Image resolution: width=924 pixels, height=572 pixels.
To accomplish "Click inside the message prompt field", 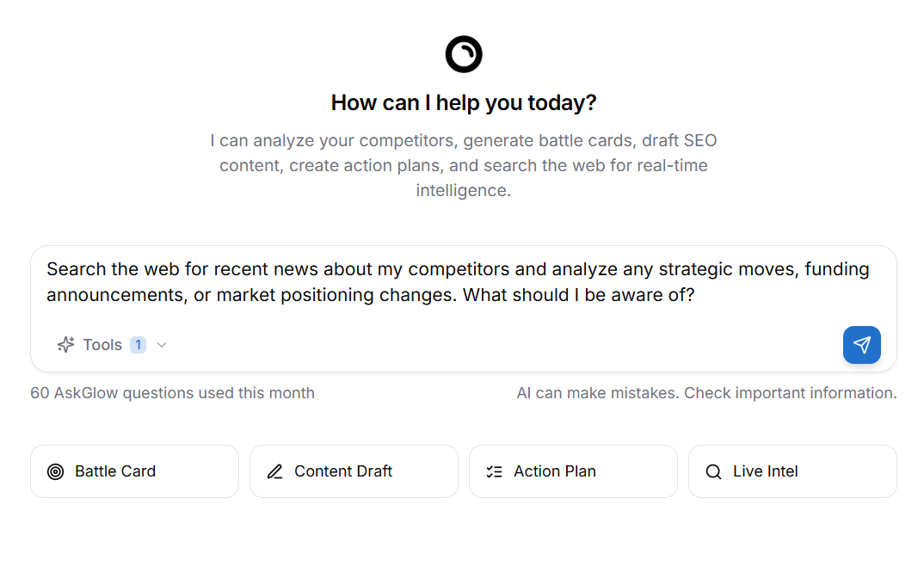I will 463,281.
